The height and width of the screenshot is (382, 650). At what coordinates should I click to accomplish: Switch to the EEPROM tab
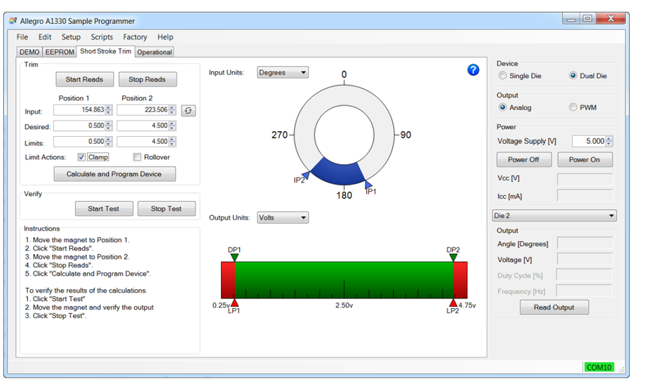60,52
